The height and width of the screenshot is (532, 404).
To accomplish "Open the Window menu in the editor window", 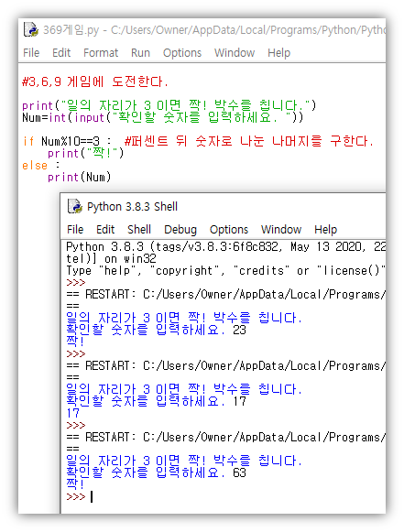I will tap(235, 53).
